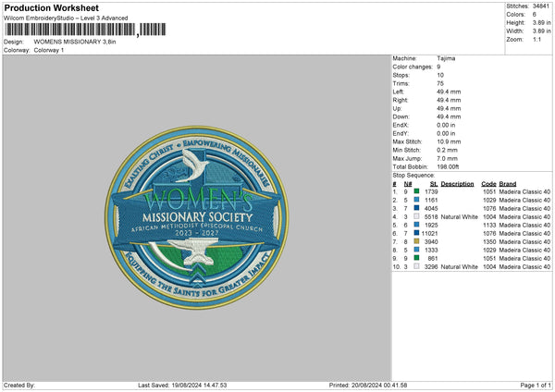Screen dimensions: 555x392
Task: Click the Stops value "10"
Action: click(440, 75)
